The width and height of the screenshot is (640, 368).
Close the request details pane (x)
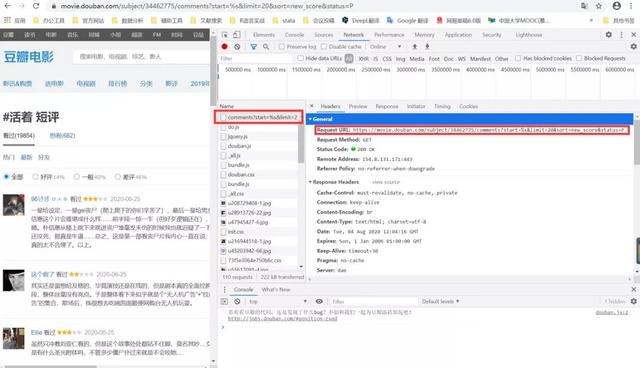pos(312,106)
